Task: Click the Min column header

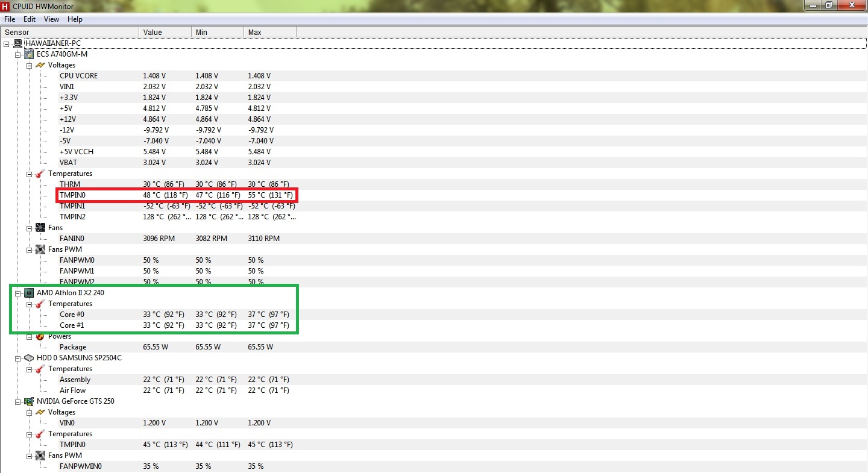Action: [x=218, y=32]
